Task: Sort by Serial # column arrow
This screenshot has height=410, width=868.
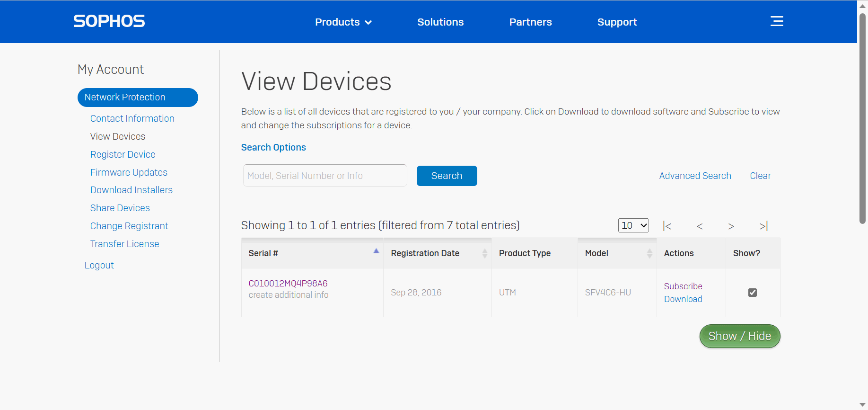Action: [x=376, y=251]
